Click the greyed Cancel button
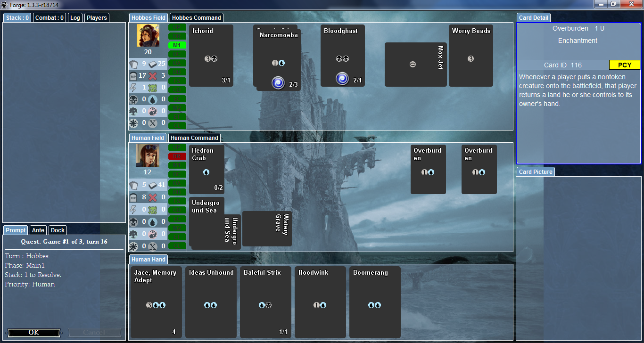Screen dimensions: 644x343 pos(95,332)
